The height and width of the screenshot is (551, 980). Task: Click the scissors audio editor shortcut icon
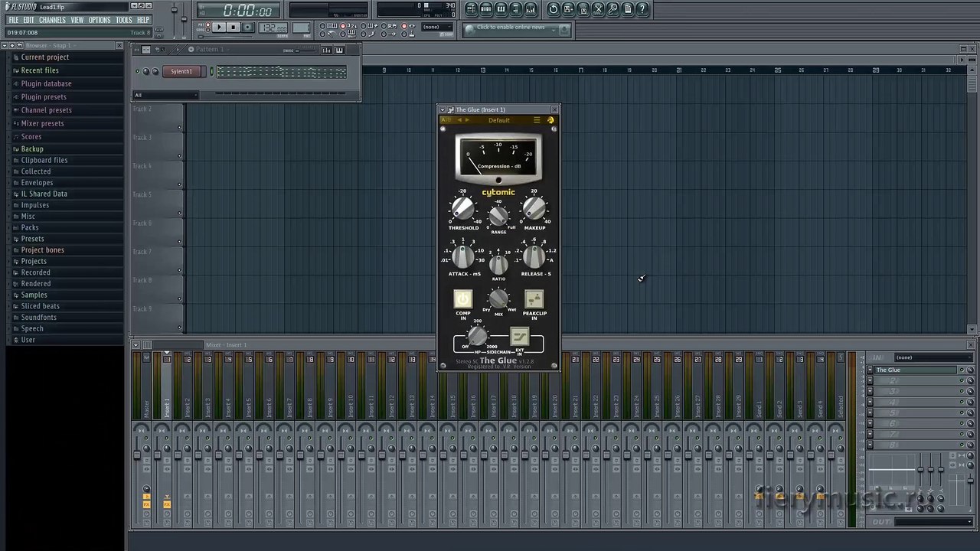pos(598,9)
